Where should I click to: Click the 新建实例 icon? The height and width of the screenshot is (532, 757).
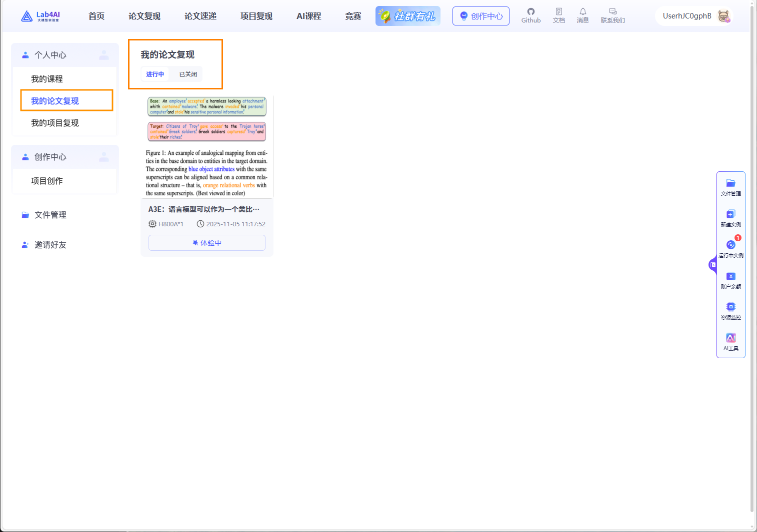point(730,218)
